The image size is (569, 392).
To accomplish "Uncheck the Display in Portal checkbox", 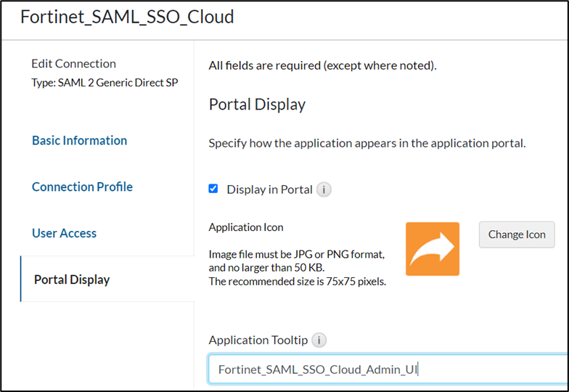I will pyautogui.click(x=213, y=189).
